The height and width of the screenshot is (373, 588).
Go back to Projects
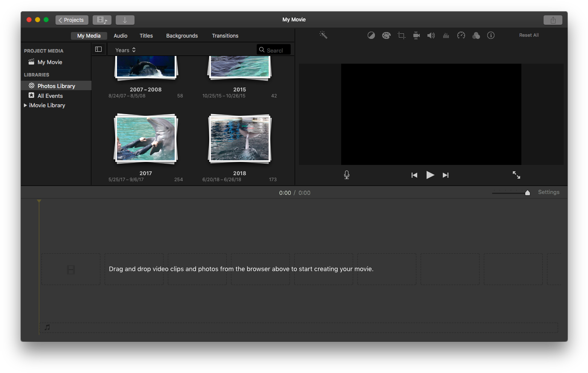[72, 20]
